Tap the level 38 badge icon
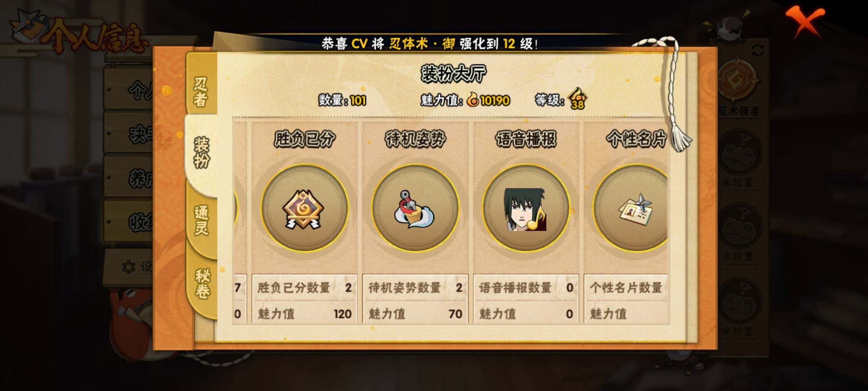This screenshot has height=391, width=868. click(x=578, y=98)
